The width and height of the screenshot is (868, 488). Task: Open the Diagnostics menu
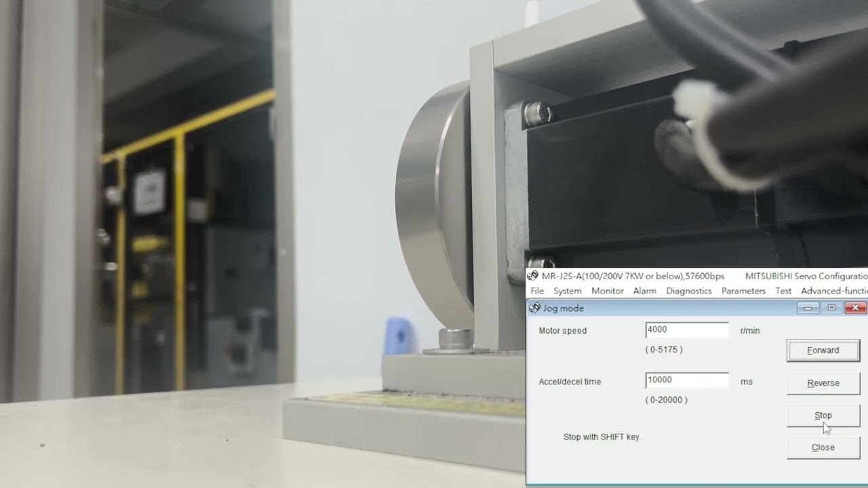pos(689,291)
